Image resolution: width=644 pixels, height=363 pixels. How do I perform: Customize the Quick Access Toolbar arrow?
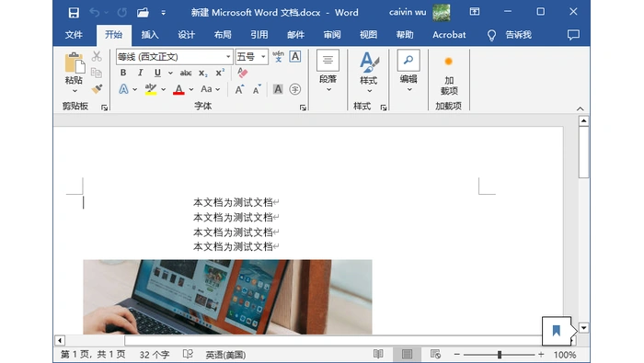[x=164, y=13]
